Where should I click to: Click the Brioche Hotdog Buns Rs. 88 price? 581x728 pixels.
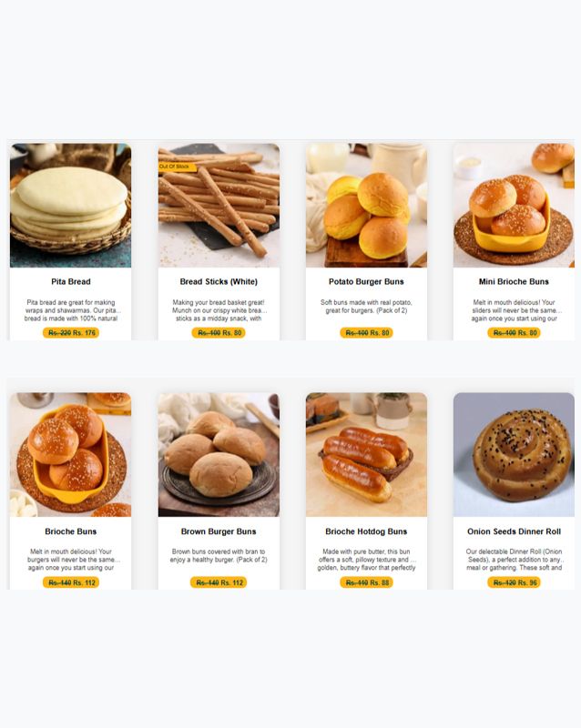pos(366,582)
